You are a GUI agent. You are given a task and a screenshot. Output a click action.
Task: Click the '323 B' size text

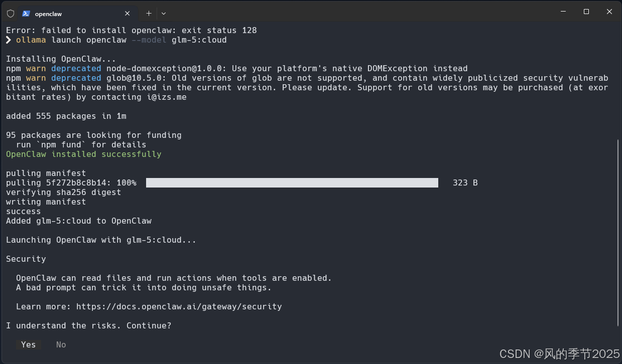[465, 183]
